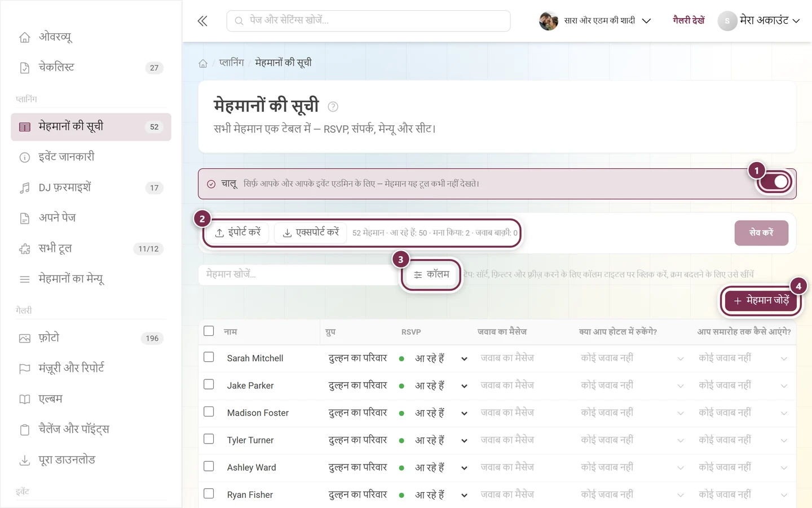Open ओवरव्यू in the sidebar

tap(91, 37)
